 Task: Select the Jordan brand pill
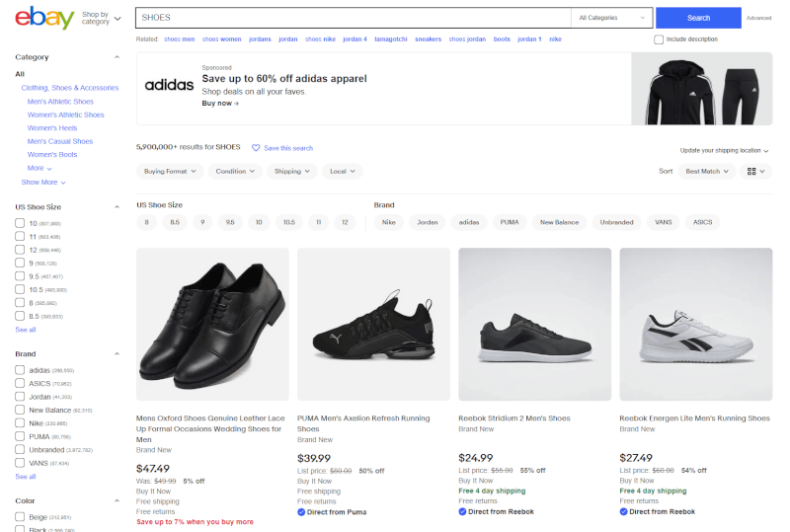point(428,222)
